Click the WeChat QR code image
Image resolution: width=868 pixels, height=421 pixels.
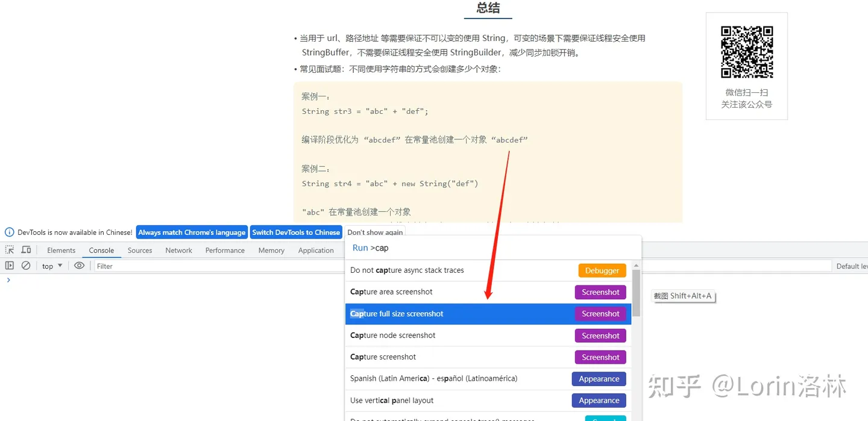click(x=747, y=52)
